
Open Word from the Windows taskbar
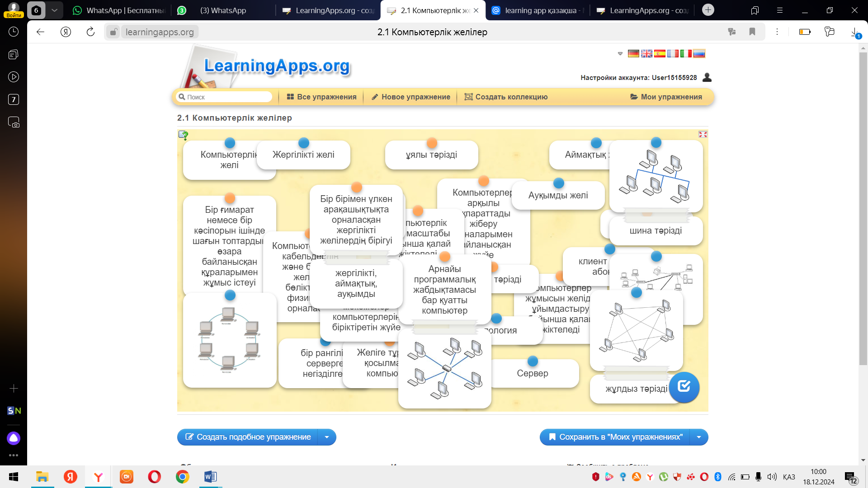(210, 477)
